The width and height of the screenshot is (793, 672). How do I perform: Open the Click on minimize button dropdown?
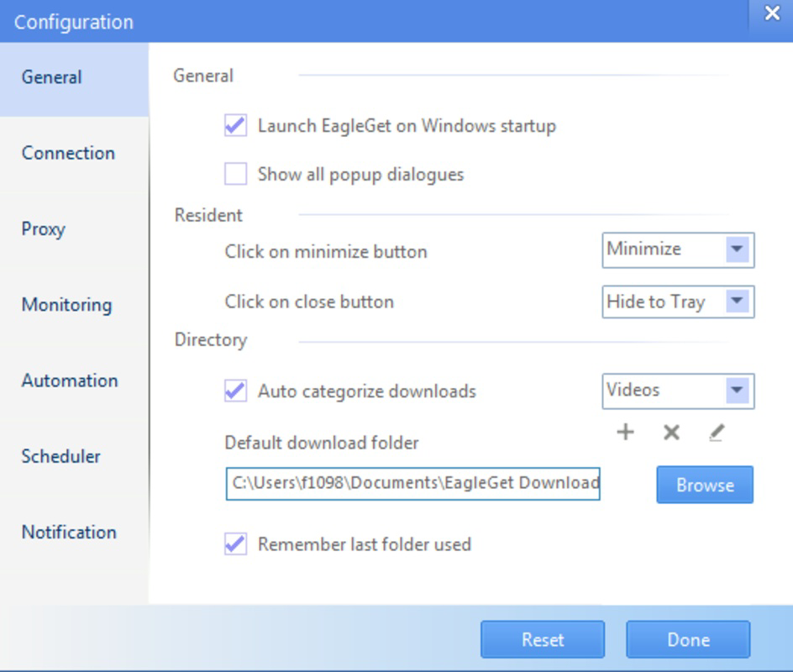coord(737,249)
